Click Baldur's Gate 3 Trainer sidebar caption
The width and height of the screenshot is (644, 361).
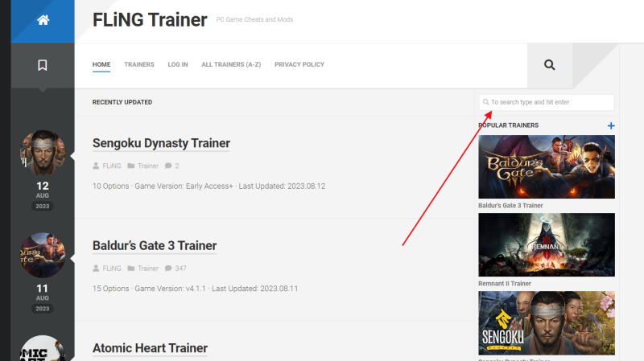click(x=510, y=206)
